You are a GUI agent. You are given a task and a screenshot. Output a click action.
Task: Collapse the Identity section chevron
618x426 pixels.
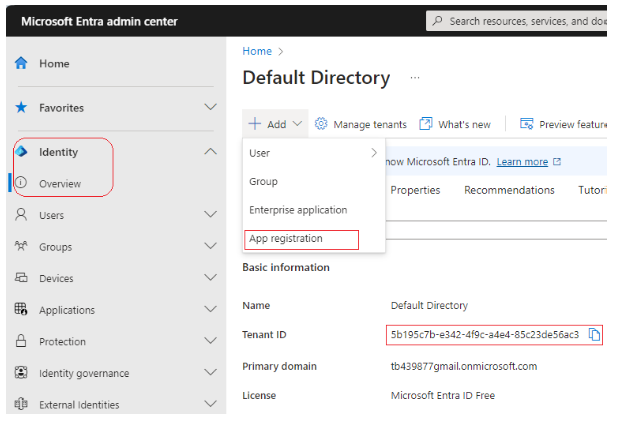click(x=210, y=151)
